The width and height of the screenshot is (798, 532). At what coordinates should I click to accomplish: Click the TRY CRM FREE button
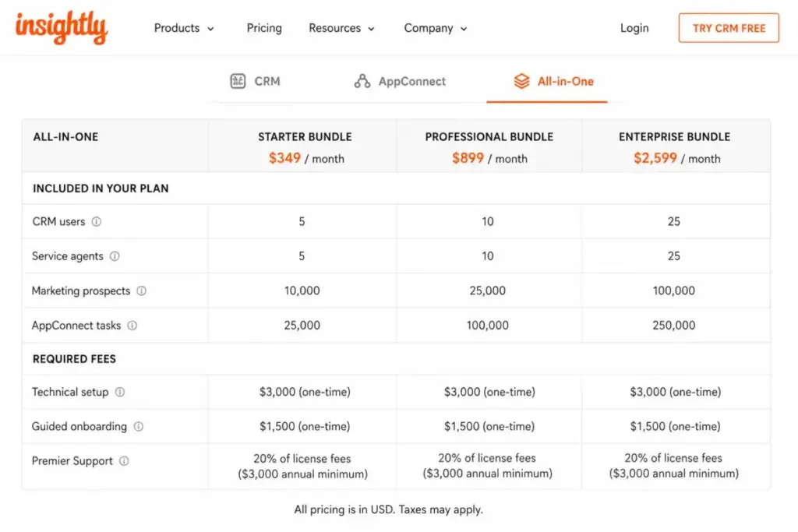click(729, 28)
